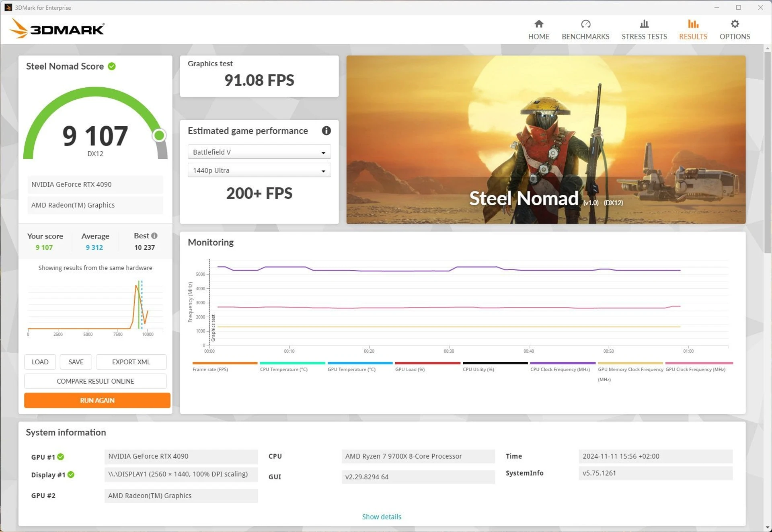Screen dimensions: 772x532
Task: Click green checkmark next to GPU #1
Action: [61, 457]
